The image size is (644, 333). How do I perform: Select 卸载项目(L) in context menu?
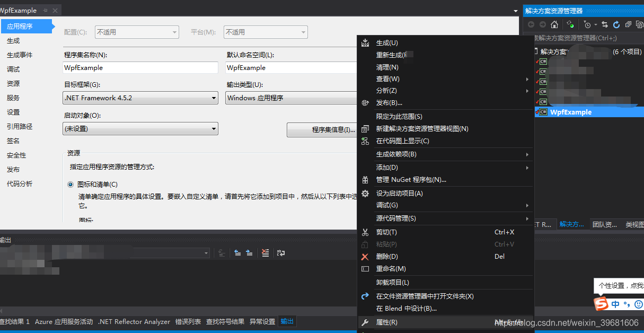pyautogui.click(x=446, y=283)
